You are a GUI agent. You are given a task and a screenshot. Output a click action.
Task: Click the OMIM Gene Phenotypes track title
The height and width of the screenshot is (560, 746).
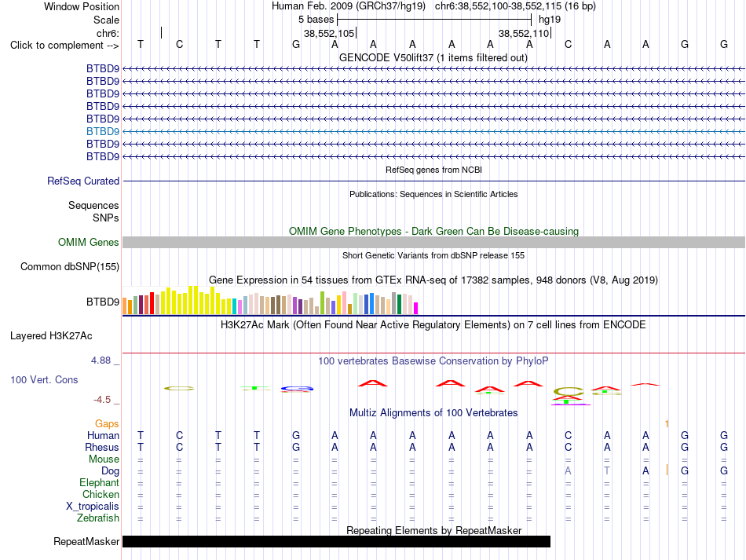tap(433, 231)
